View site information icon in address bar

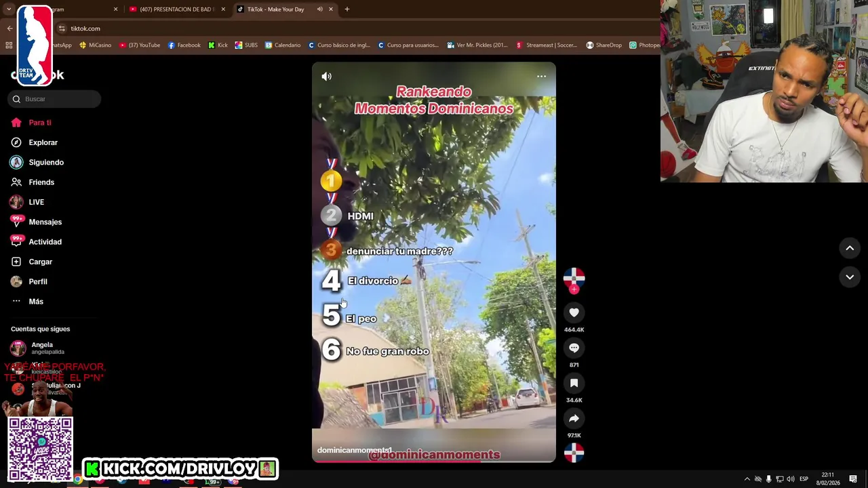[x=62, y=28]
